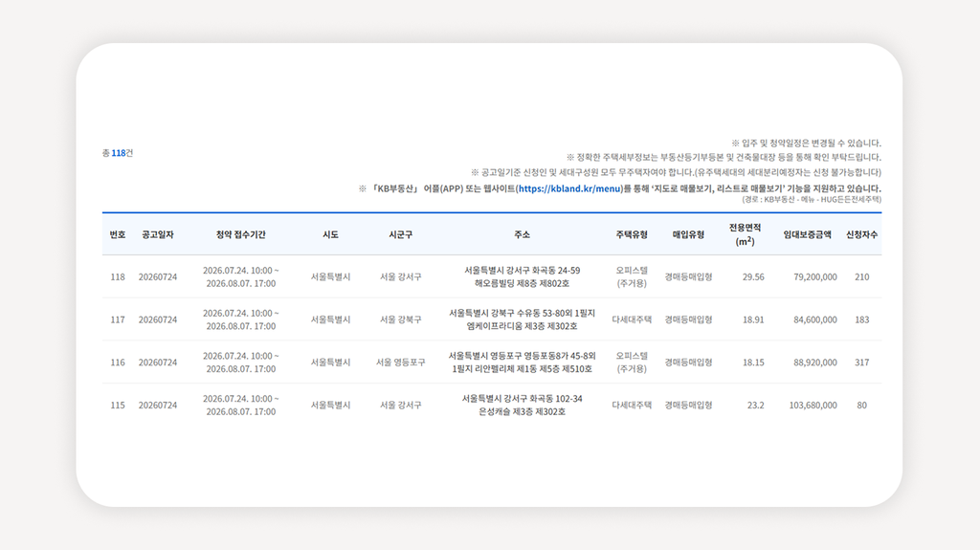Click the 청약 접수기간 column header
Screen dimensions: 980x550
[x=240, y=234]
